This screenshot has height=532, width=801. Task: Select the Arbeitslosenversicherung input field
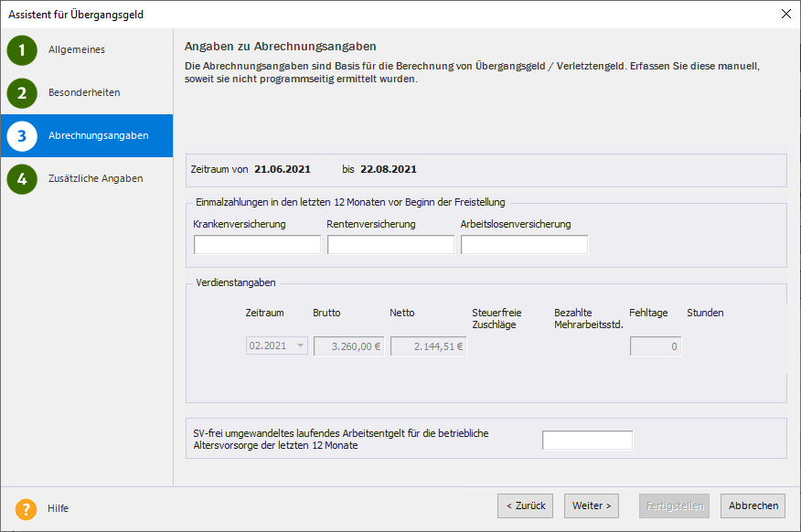pyautogui.click(x=524, y=245)
